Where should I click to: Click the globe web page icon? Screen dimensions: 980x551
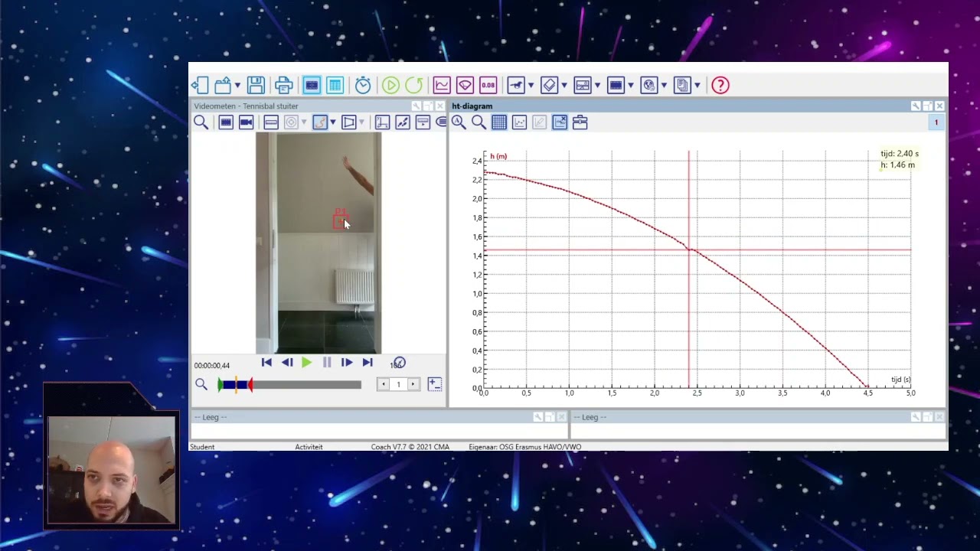[649, 85]
